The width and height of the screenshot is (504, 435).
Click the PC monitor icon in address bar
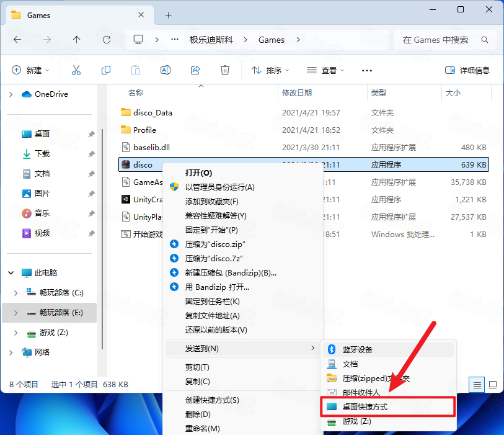click(x=138, y=40)
